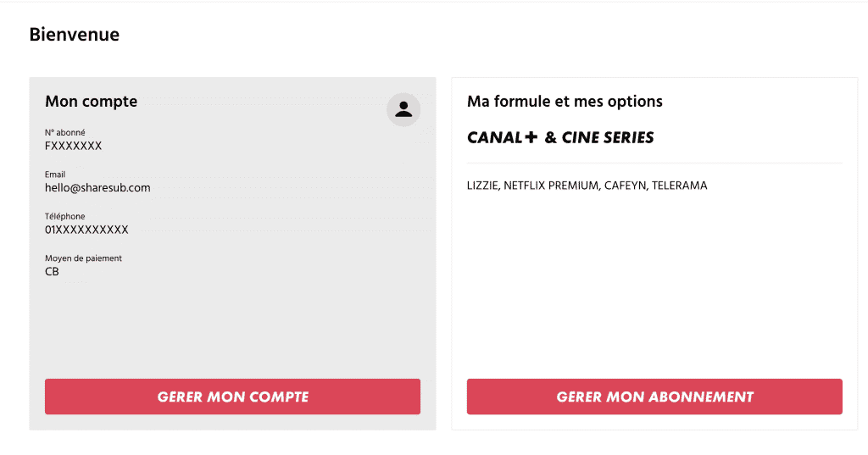Click the TELERAMA option text

(x=679, y=186)
